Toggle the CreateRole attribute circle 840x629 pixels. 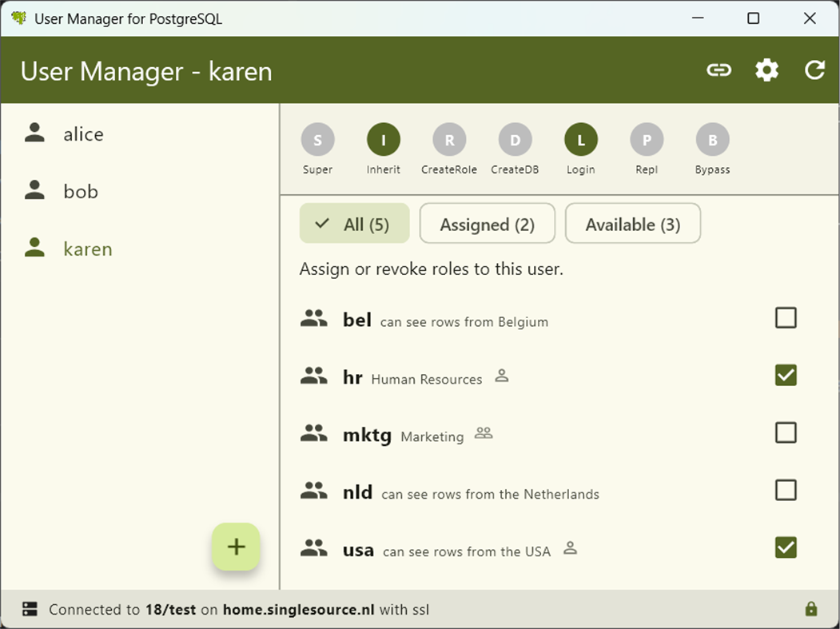tap(449, 140)
